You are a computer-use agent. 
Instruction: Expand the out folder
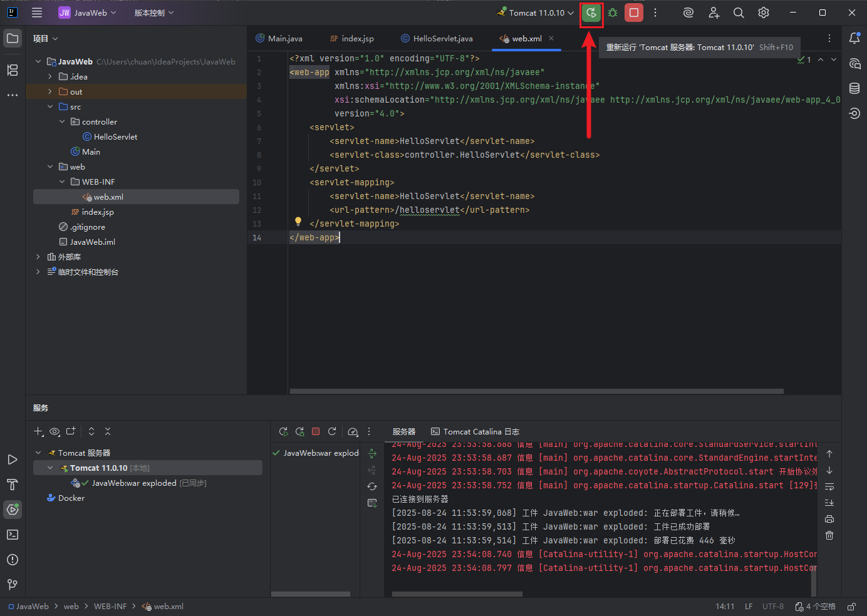pos(50,91)
